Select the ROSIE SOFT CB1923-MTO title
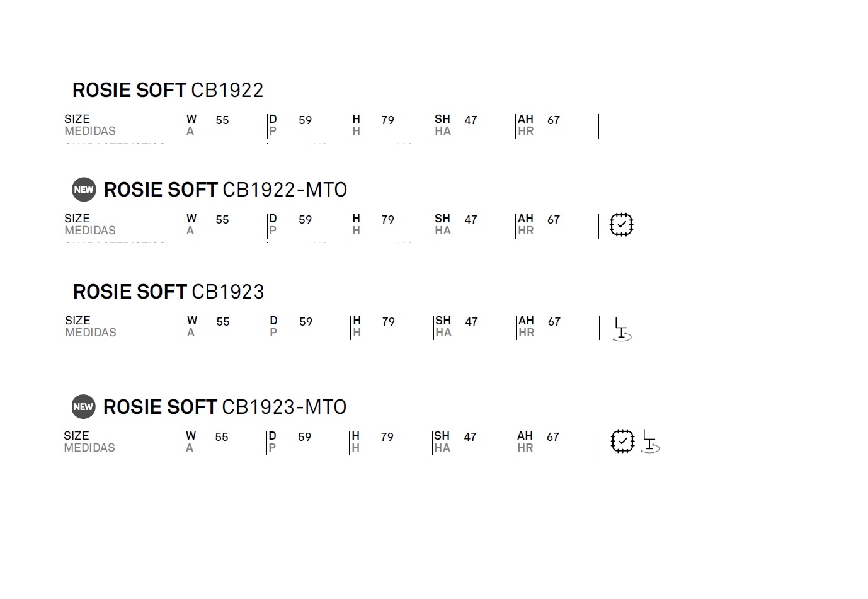Screen dimensions: 868x599 (225, 407)
